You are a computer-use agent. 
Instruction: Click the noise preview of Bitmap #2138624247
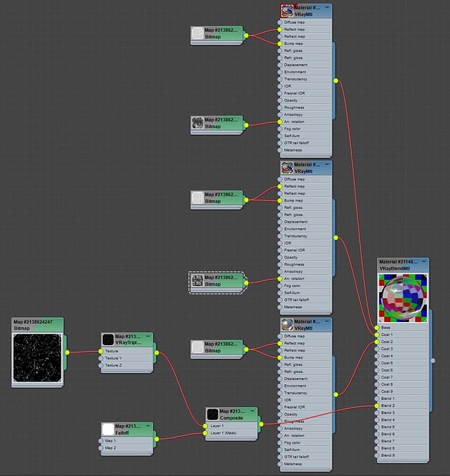37,358
